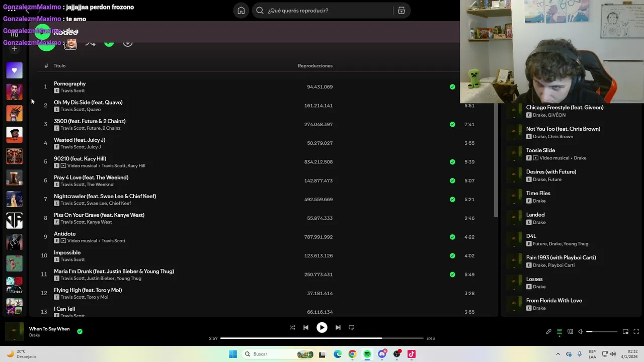The image size is (644, 362).
Task: Toggle repeat mode in player
Action: click(352, 327)
